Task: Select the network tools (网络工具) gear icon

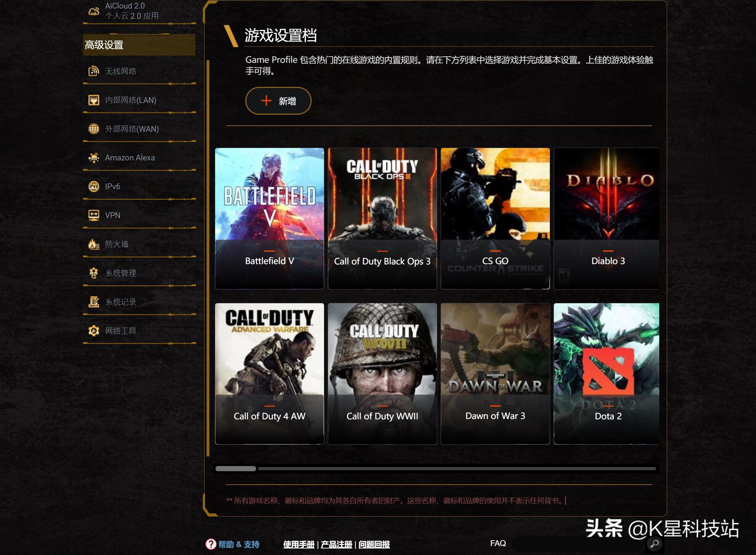Action: click(94, 331)
